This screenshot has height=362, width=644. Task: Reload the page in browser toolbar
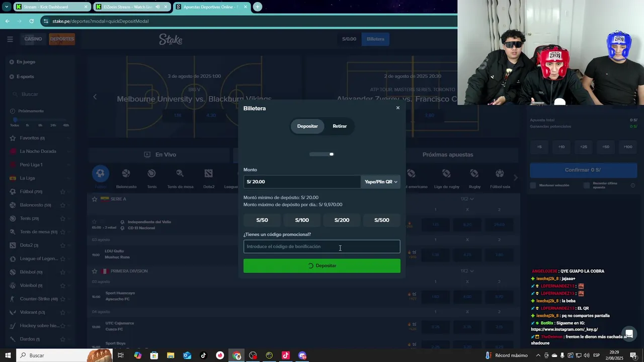[x=31, y=21]
